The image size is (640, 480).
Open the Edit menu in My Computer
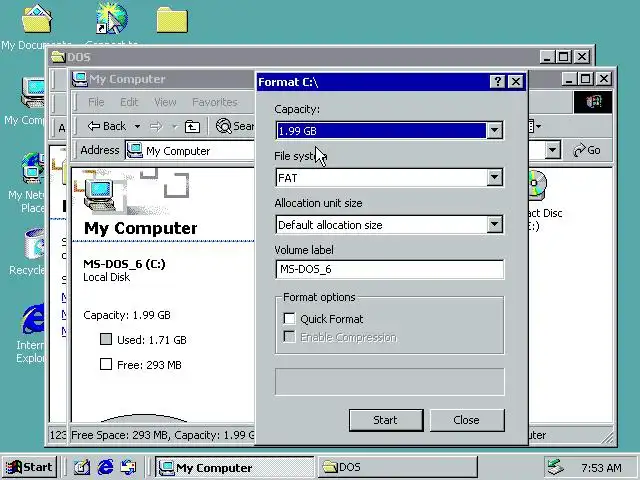pos(129,102)
